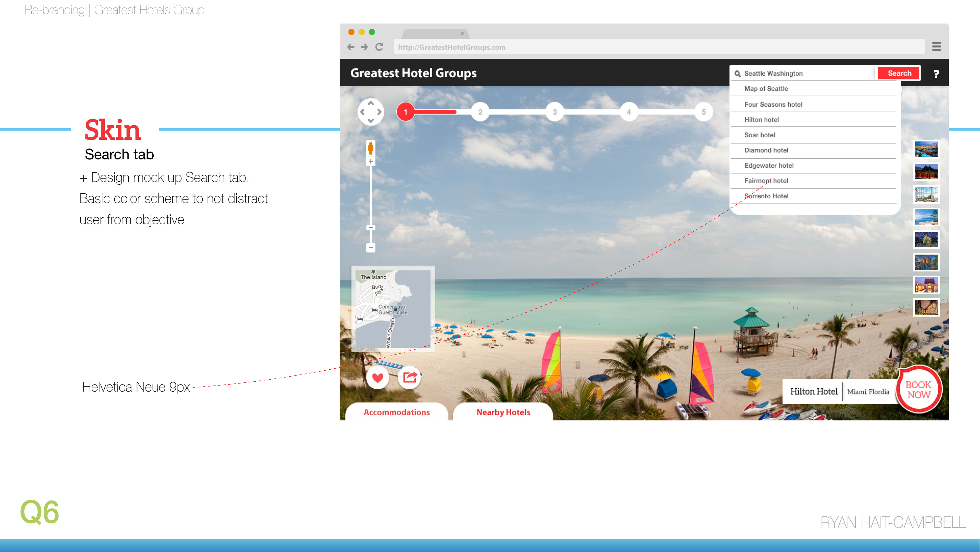This screenshot has height=552, width=980.
Task: Click the share arrow icon
Action: (x=409, y=377)
